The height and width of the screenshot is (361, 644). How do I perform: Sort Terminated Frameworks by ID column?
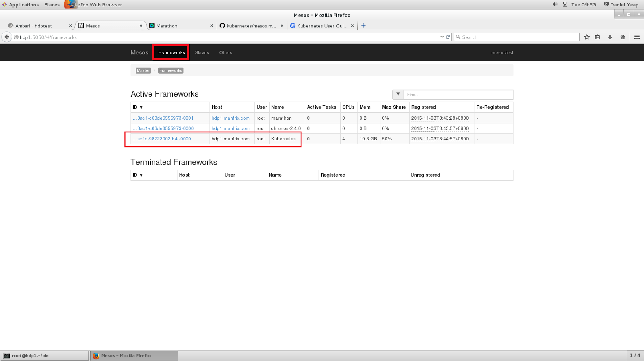point(138,175)
